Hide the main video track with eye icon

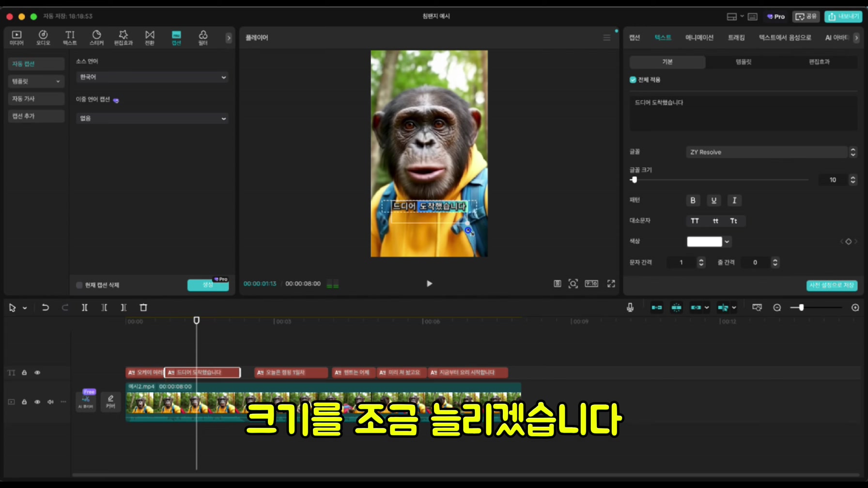(x=37, y=402)
